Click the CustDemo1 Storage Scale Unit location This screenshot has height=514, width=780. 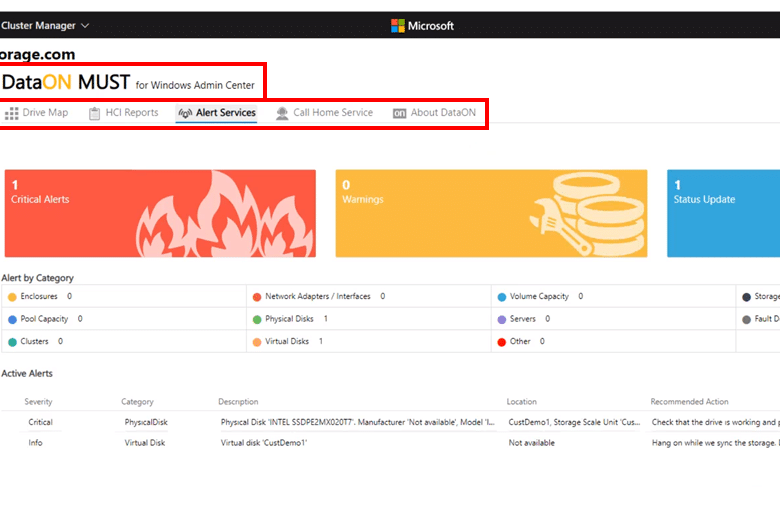click(574, 422)
